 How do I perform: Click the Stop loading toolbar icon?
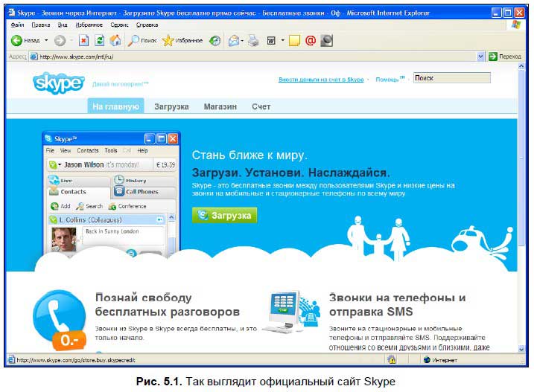point(83,40)
